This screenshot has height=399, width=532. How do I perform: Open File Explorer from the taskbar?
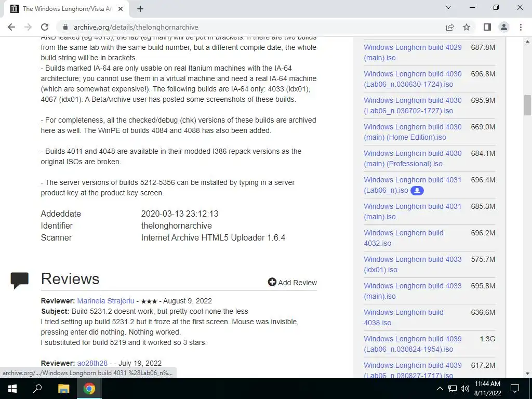click(63, 389)
